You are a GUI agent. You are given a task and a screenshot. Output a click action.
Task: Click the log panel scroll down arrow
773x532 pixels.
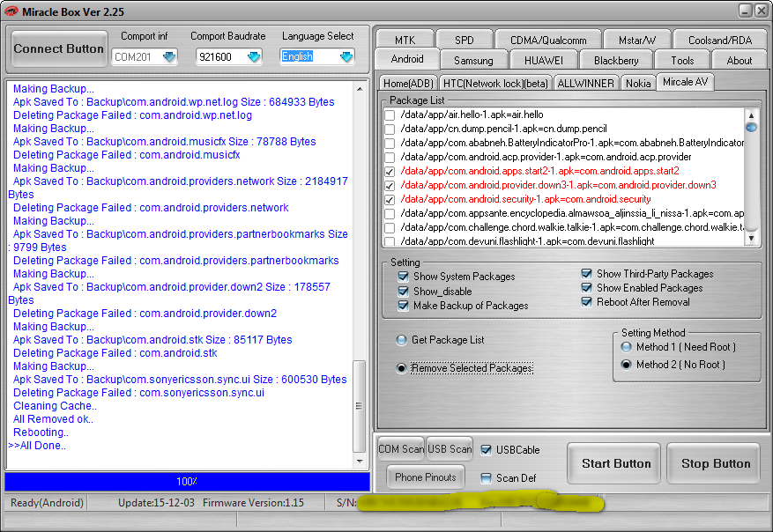coord(360,461)
